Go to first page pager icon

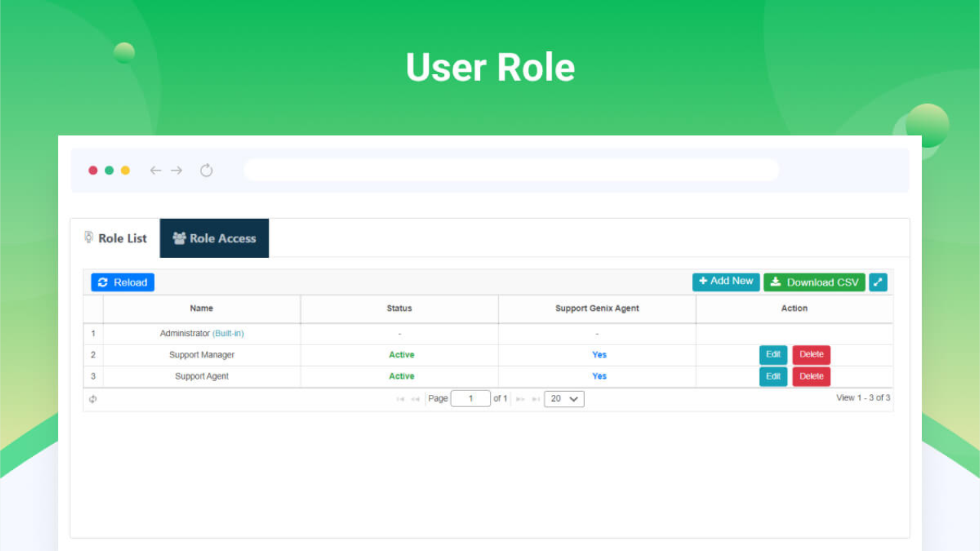pos(400,399)
